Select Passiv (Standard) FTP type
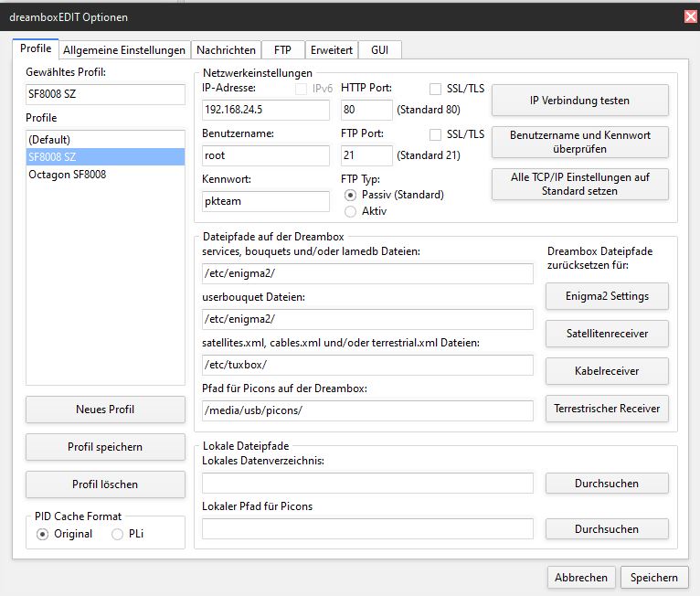 pos(350,195)
